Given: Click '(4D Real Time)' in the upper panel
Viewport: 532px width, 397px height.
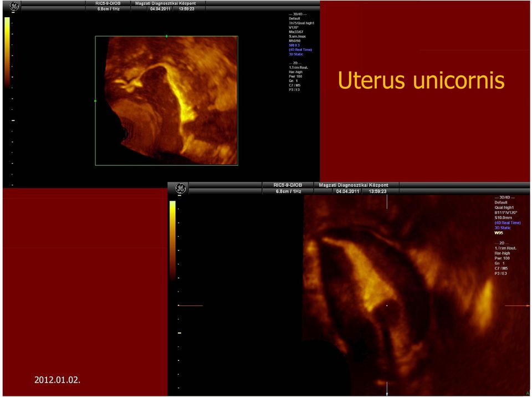Looking at the screenshot, I should coord(300,49).
